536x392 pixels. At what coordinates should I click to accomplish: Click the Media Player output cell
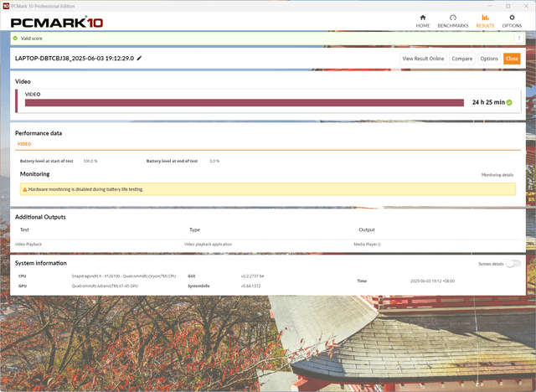point(367,244)
